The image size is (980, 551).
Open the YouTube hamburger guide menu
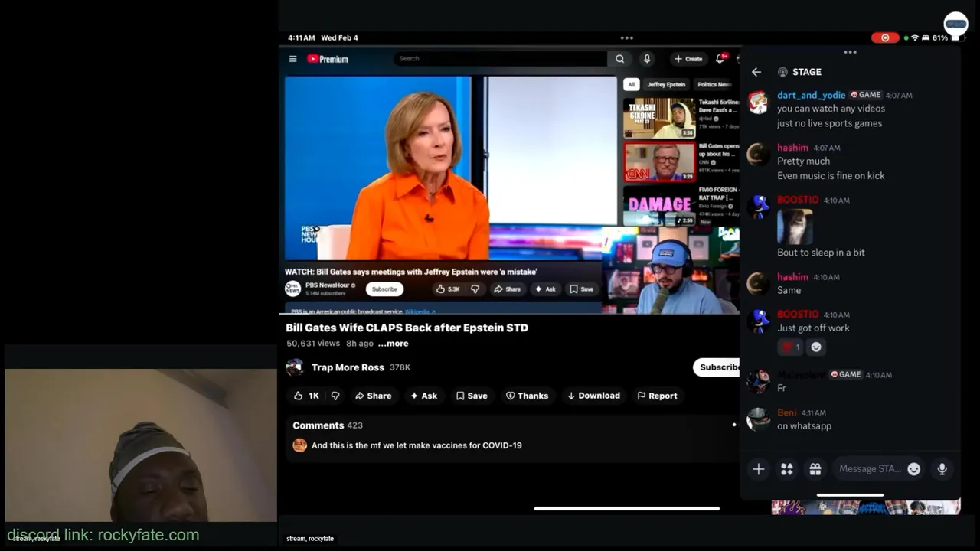coord(292,59)
